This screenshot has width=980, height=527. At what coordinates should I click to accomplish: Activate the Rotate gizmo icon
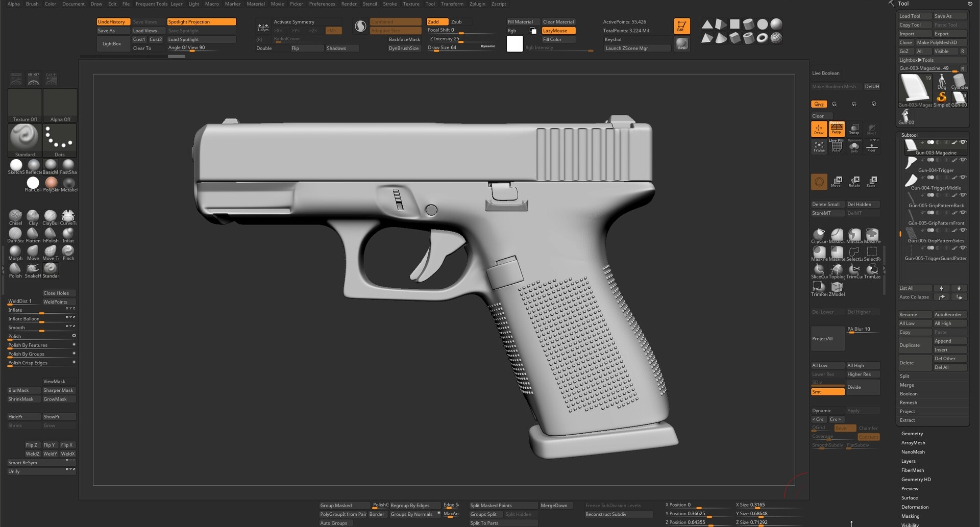854,181
